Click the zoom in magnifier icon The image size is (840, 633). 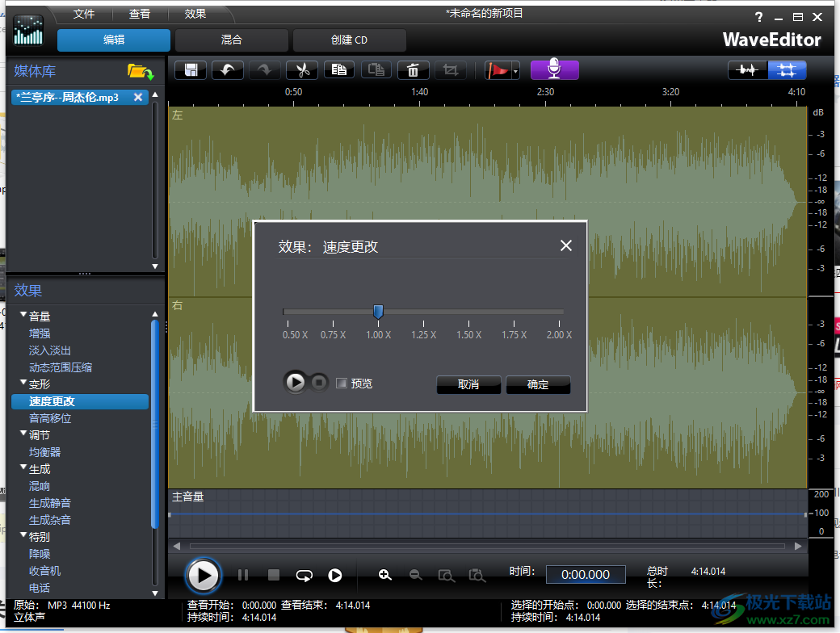pyautogui.click(x=385, y=575)
